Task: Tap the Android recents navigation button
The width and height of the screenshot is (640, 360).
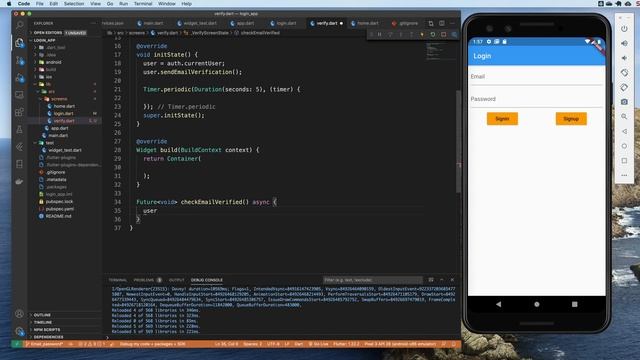Action: (575, 304)
